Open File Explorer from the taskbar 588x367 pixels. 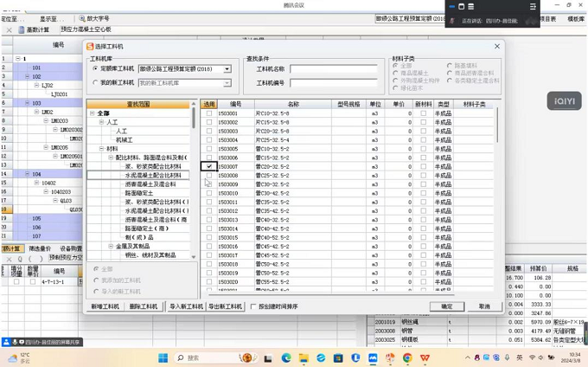(304, 358)
